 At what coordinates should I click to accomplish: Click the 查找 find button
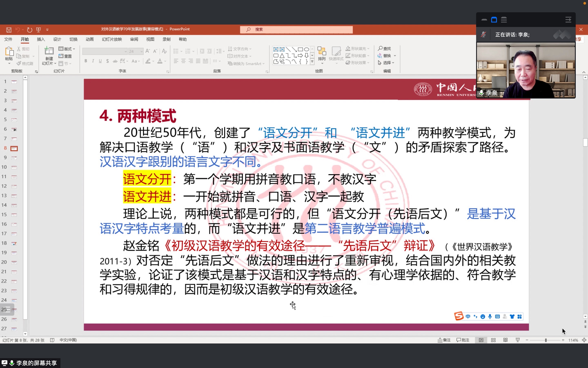[x=384, y=48]
